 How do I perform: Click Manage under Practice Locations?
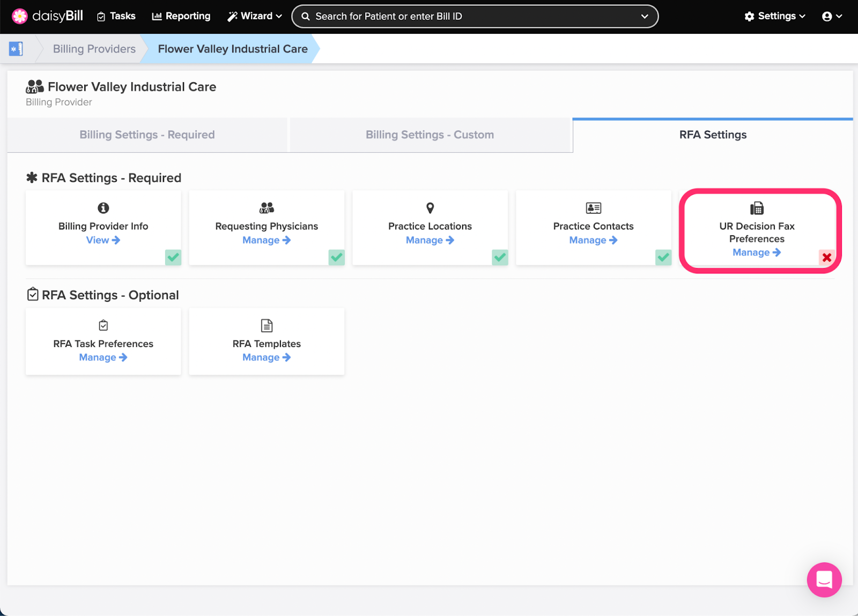click(x=430, y=240)
